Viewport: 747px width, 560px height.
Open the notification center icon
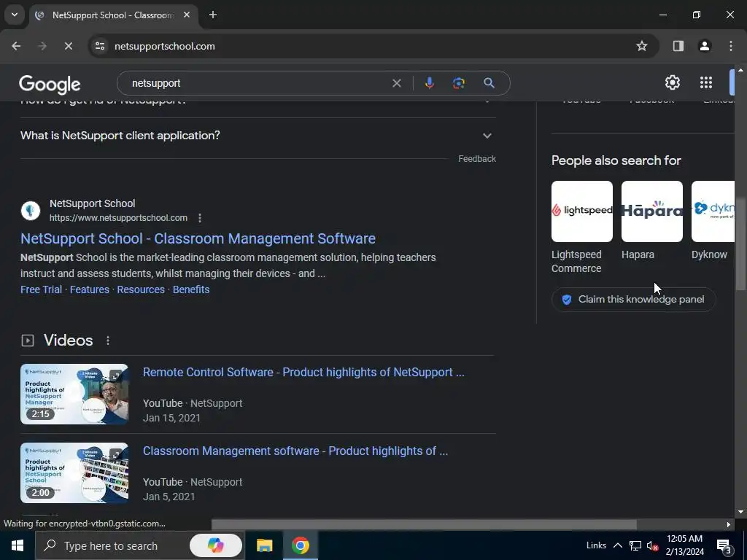point(724,545)
